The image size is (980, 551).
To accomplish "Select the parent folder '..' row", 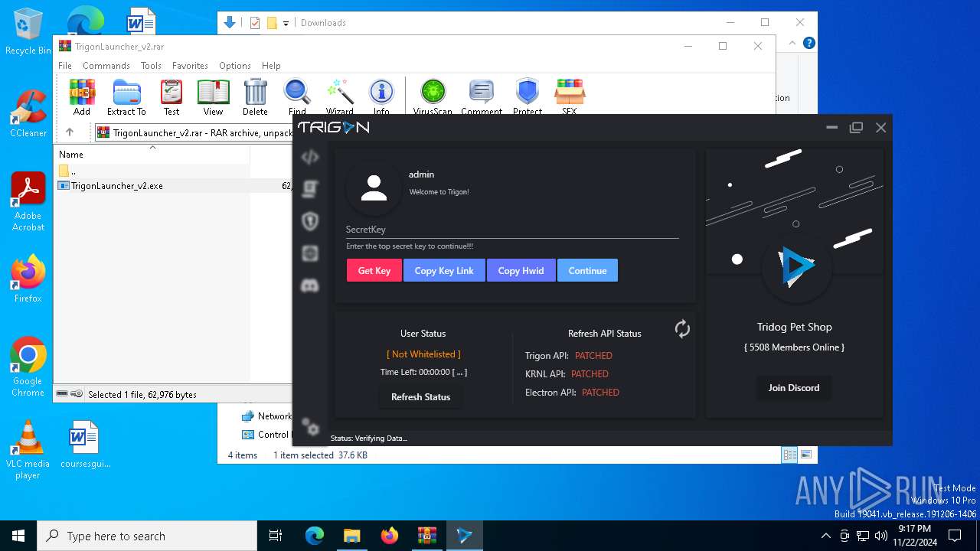I will click(173, 171).
